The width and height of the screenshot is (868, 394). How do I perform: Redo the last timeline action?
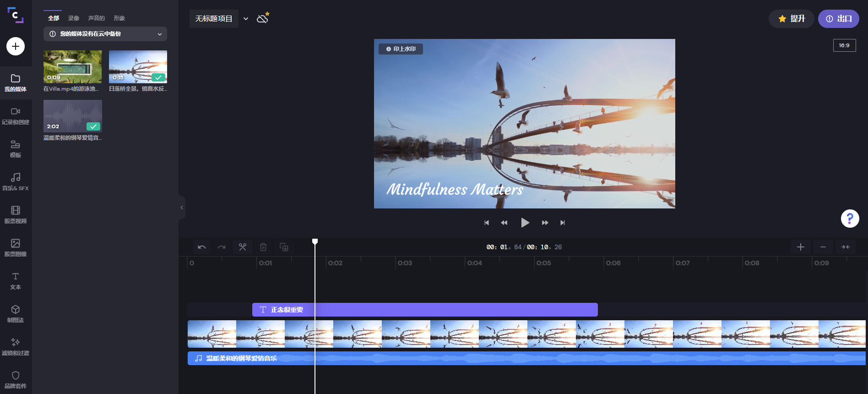222,247
